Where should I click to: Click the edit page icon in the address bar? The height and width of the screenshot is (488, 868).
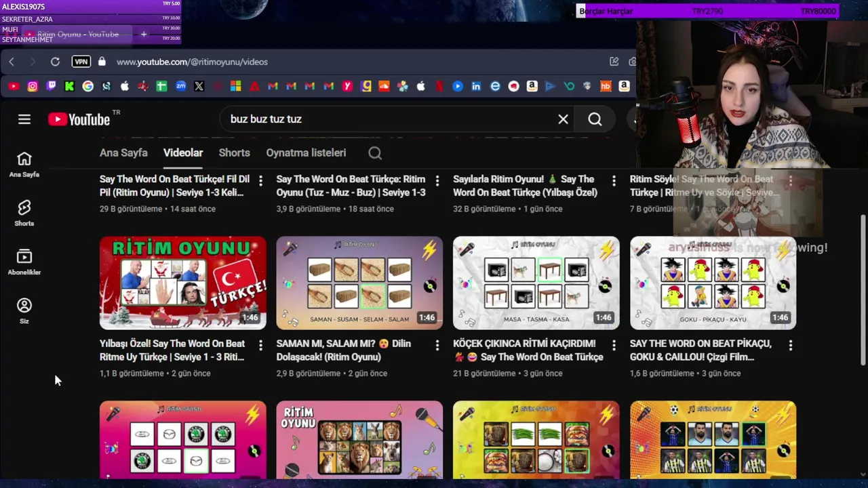coord(614,62)
